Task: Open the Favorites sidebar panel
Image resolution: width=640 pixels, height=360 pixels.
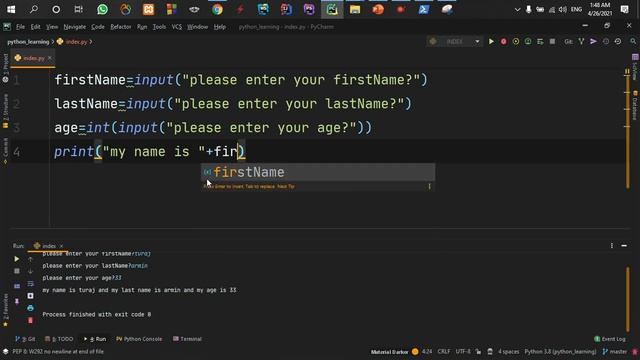Action: (x=5, y=310)
